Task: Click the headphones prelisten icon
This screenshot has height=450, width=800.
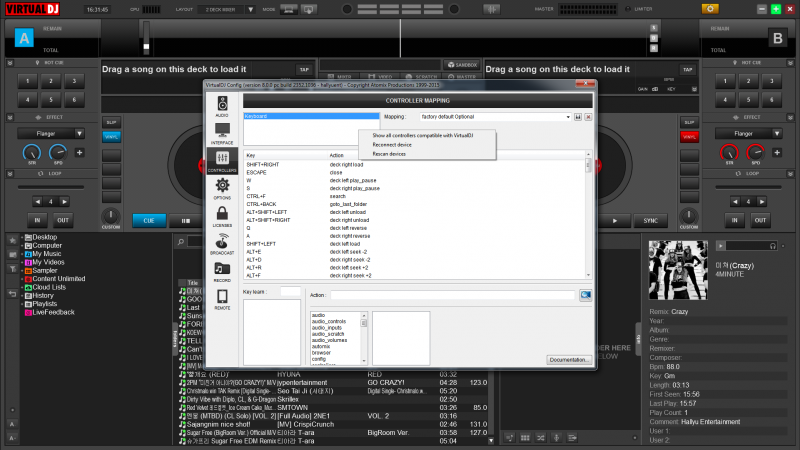Action: pyautogui.click(x=772, y=246)
